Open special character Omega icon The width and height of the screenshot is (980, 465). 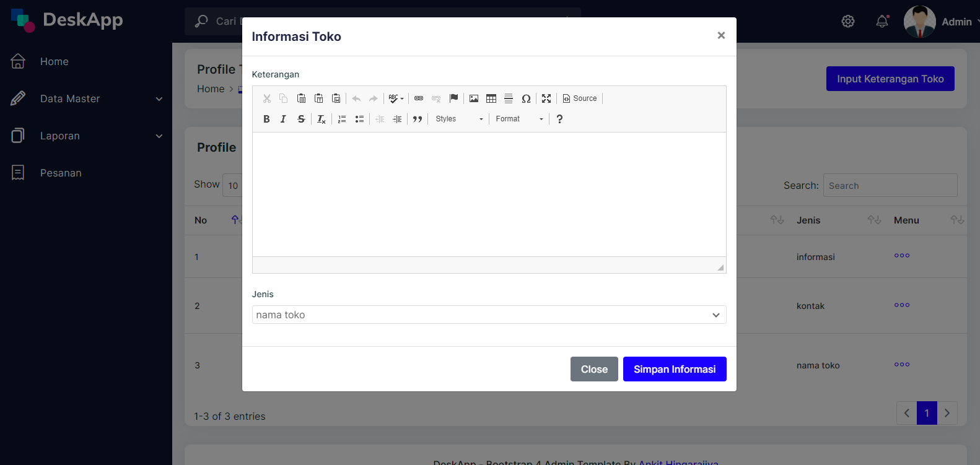(526, 98)
